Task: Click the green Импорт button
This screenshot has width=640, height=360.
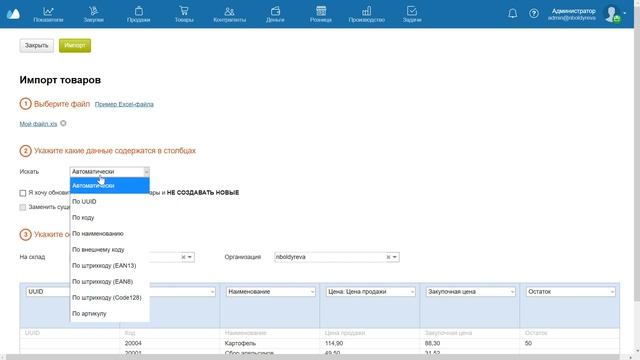Action: (x=75, y=45)
